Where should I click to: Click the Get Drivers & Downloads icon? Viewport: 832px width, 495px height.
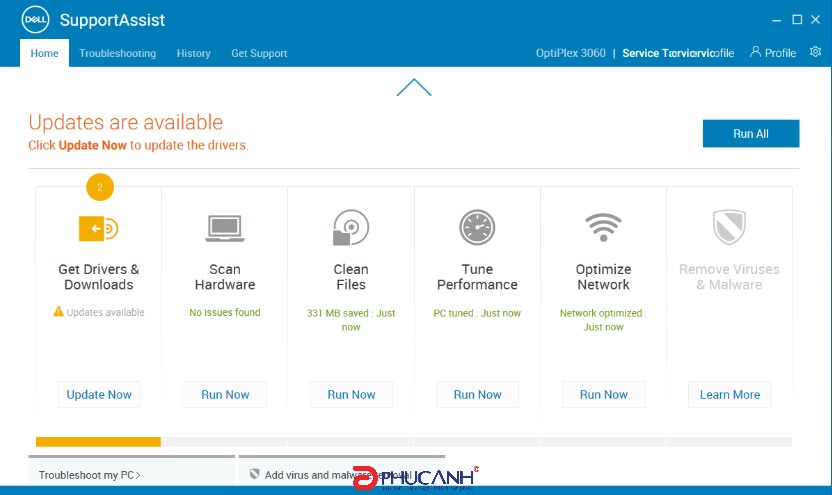[x=99, y=229]
